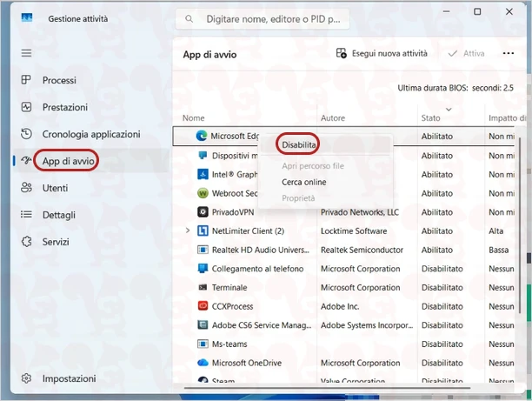Click the Microsoft Edge icon

point(202,136)
